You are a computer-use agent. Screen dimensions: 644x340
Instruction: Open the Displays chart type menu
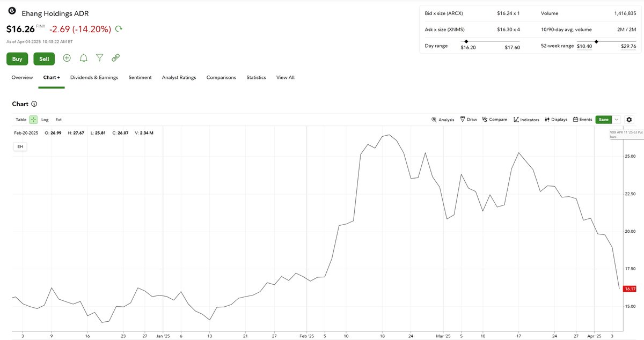click(555, 120)
